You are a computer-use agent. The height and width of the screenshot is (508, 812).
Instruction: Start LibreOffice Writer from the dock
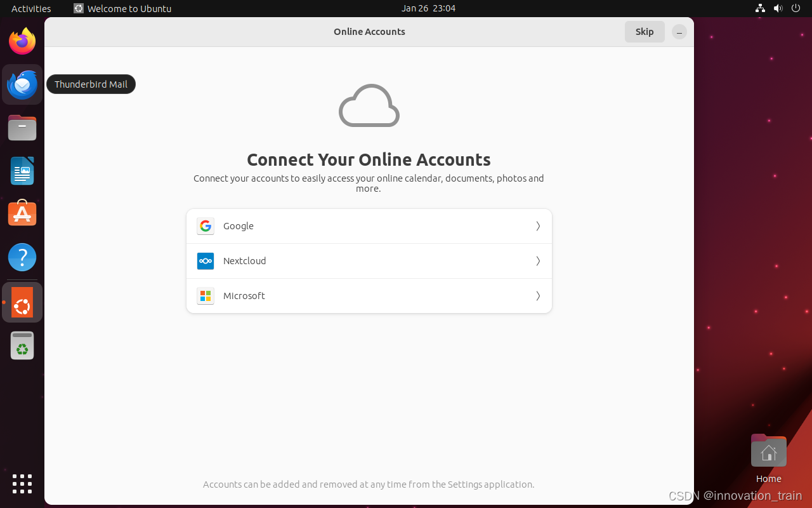tap(22, 170)
